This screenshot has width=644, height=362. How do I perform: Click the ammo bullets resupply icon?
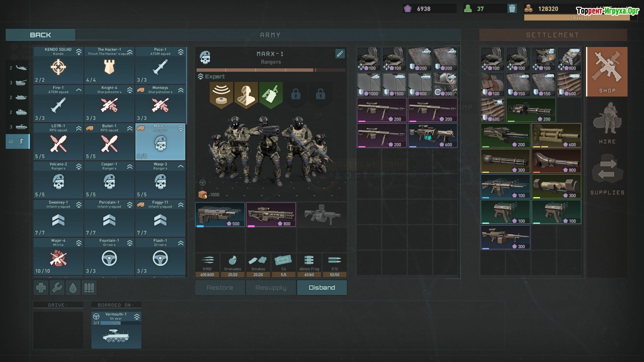point(89,288)
